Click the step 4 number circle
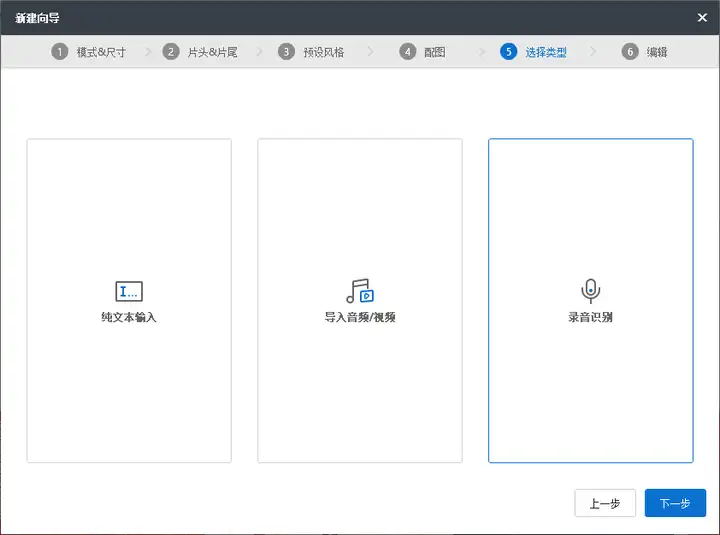 tap(407, 52)
